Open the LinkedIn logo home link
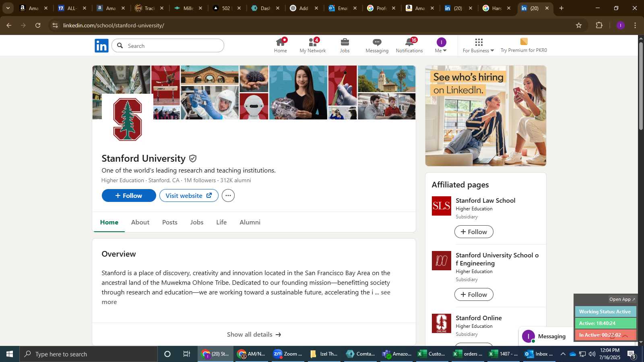This screenshot has width=644, height=362. pyautogui.click(x=101, y=46)
